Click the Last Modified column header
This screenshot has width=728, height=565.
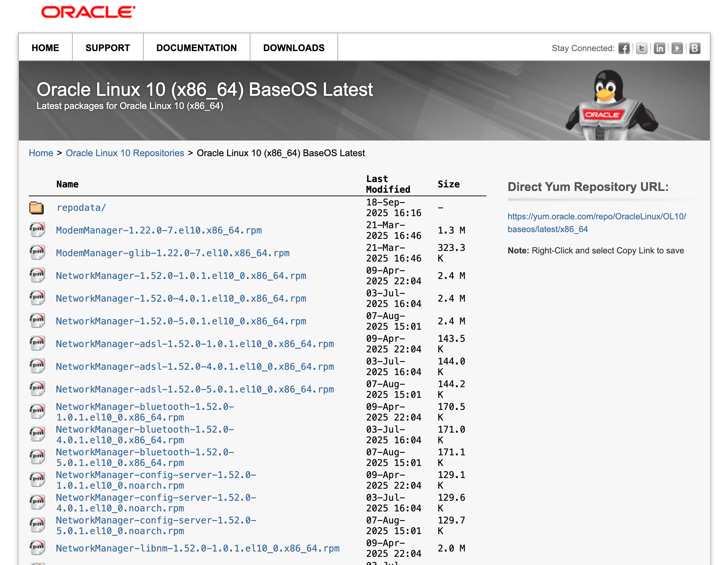[388, 184]
